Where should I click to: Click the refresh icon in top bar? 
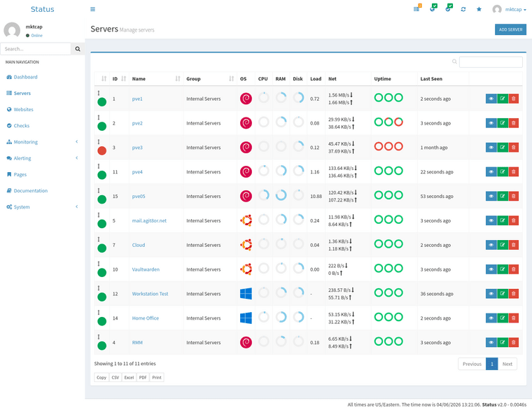pyautogui.click(x=463, y=9)
